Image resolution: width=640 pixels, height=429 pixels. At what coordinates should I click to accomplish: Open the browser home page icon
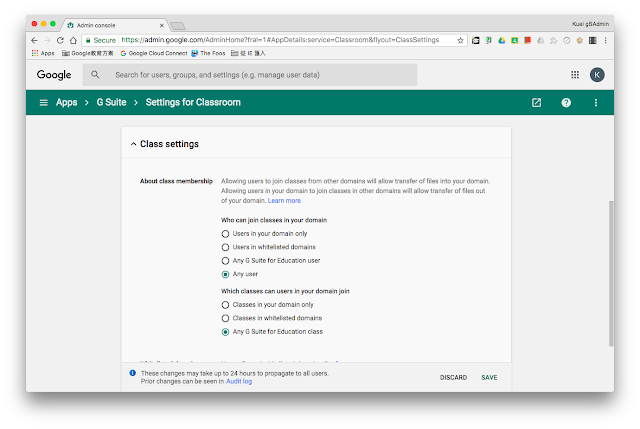tap(73, 40)
